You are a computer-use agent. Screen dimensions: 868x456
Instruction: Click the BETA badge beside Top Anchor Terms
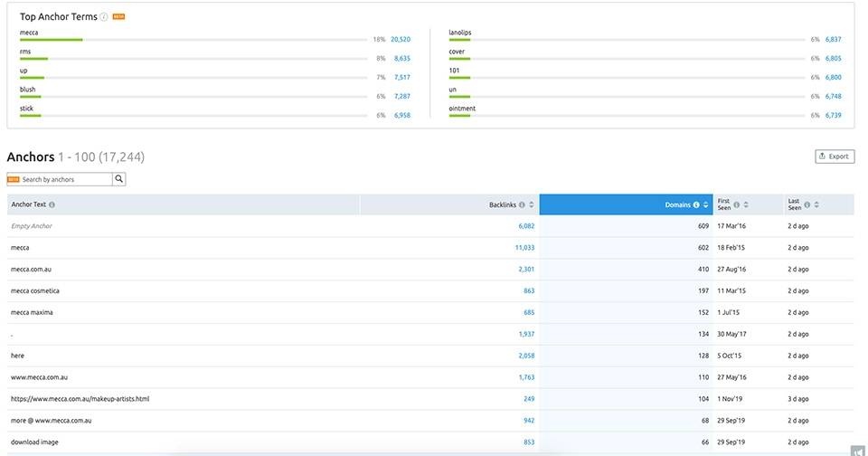click(118, 17)
